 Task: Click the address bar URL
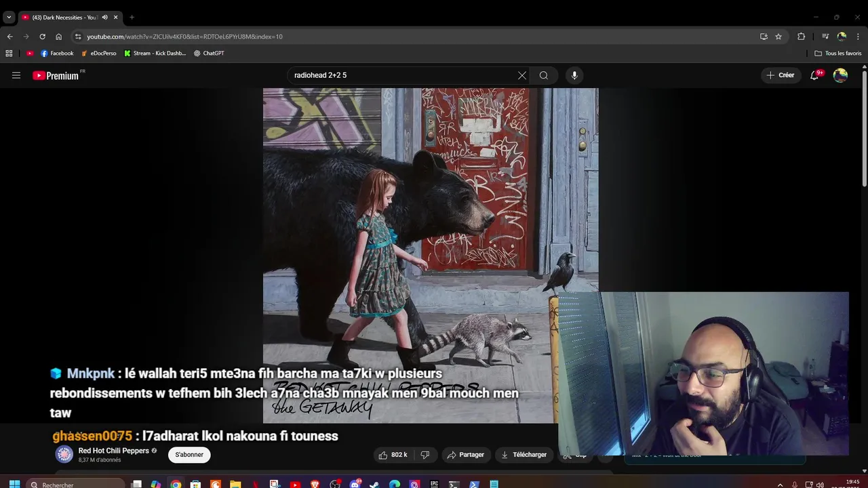184,37
